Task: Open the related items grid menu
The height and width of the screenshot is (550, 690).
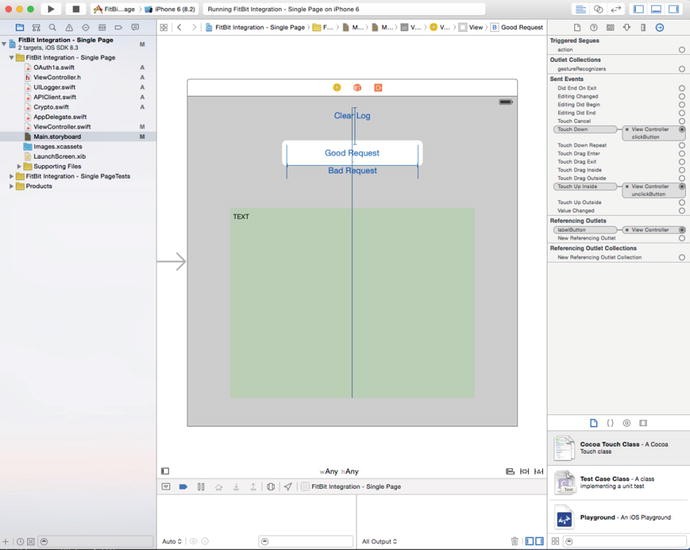Action: pyautogui.click(x=164, y=27)
